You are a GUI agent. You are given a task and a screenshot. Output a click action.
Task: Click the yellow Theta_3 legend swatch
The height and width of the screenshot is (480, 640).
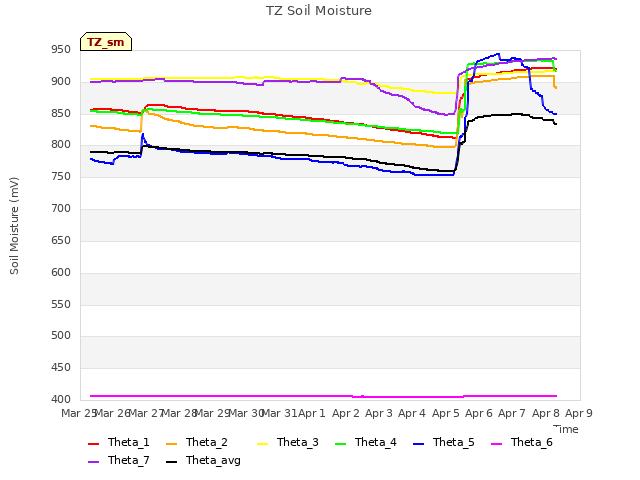263,444
